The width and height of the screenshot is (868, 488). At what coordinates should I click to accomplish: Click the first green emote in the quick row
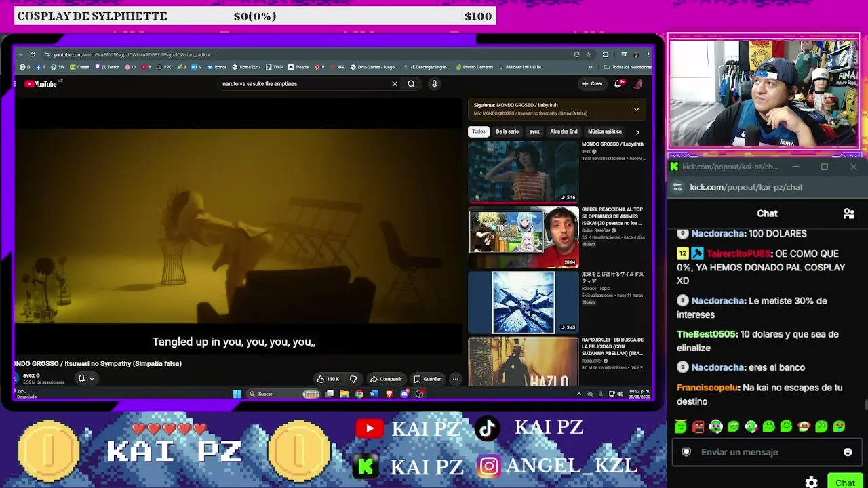tap(680, 426)
